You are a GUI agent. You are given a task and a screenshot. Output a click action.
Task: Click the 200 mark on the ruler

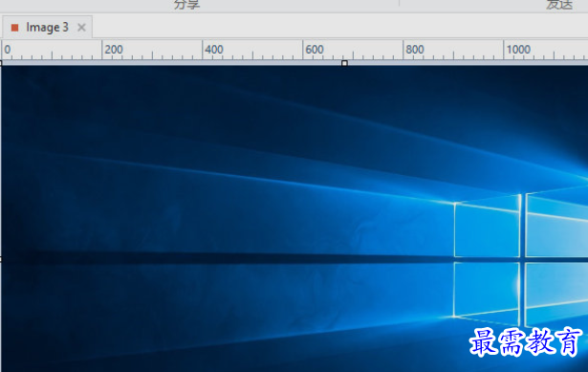point(114,50)
